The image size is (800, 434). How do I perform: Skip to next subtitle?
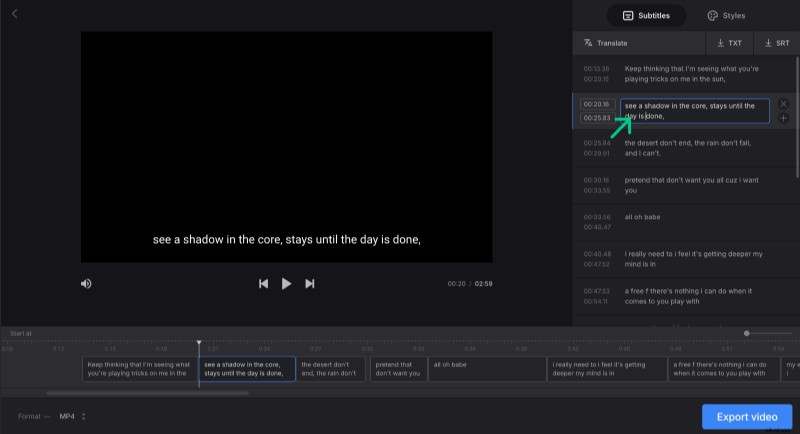pos(310,284)
